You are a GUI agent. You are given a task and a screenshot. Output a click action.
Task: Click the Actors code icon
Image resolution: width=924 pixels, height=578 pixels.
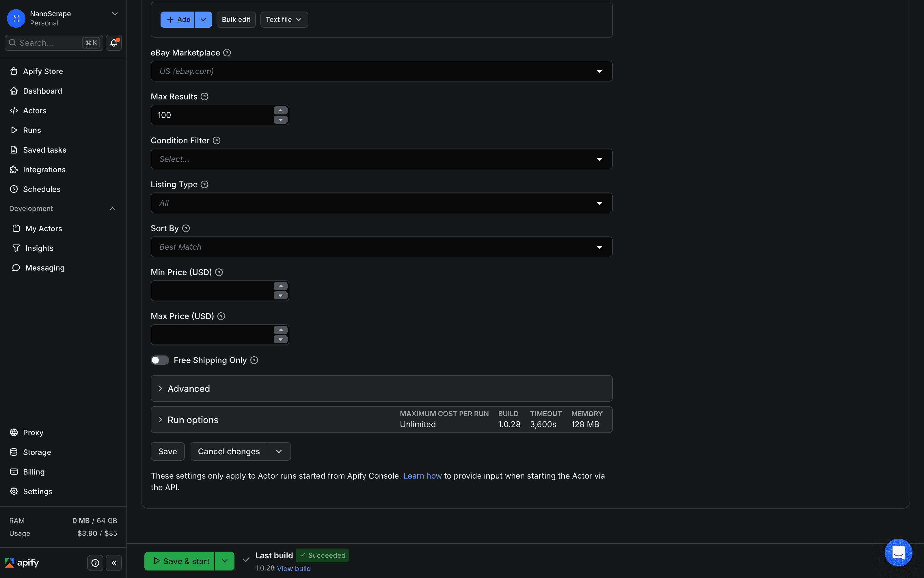(14, 110)
